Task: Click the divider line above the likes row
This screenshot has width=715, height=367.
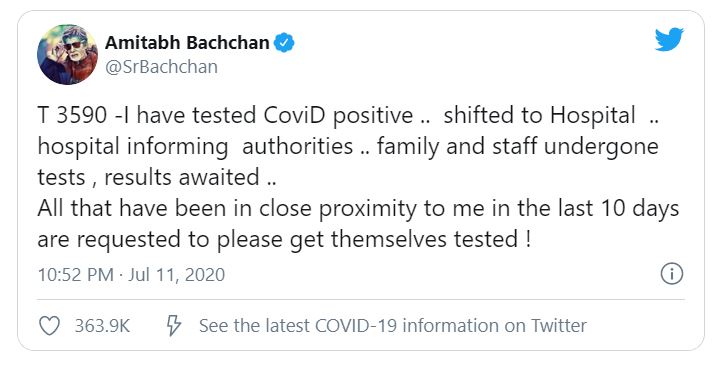Action: click(x=360, y=300)
